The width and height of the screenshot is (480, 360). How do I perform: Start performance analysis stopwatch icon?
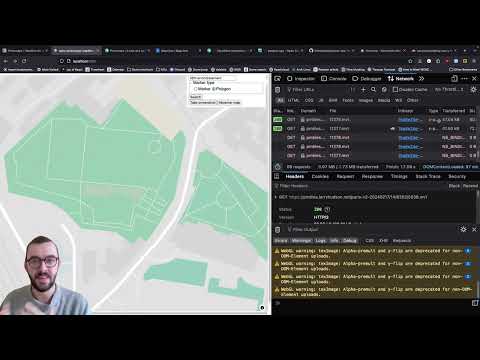[x=278, y=166]
